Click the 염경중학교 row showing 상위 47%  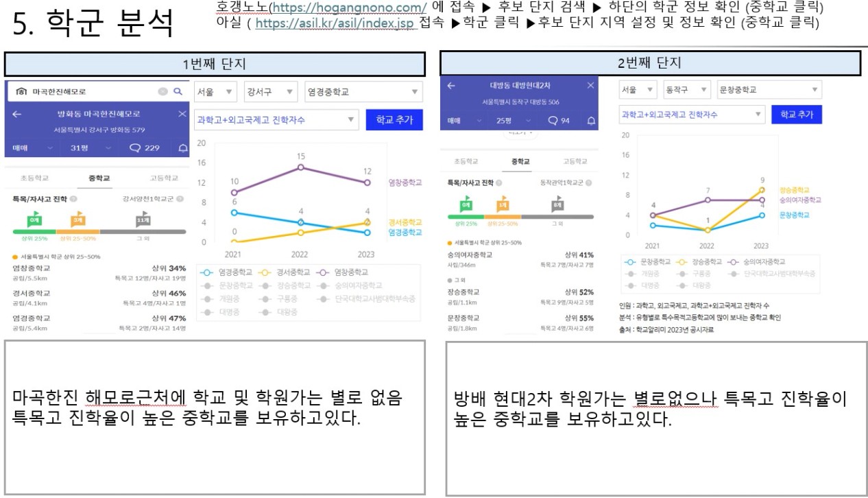pos(99,323)
